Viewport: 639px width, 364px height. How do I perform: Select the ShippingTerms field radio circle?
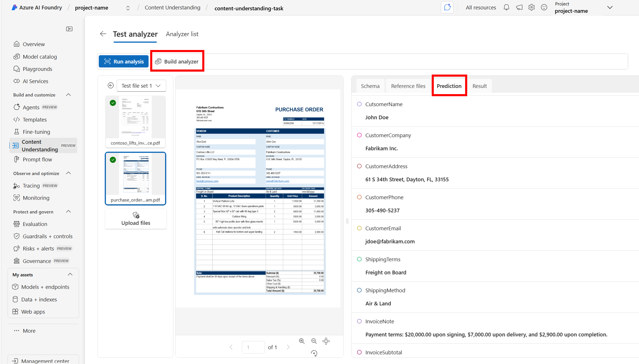coord(359,259)
